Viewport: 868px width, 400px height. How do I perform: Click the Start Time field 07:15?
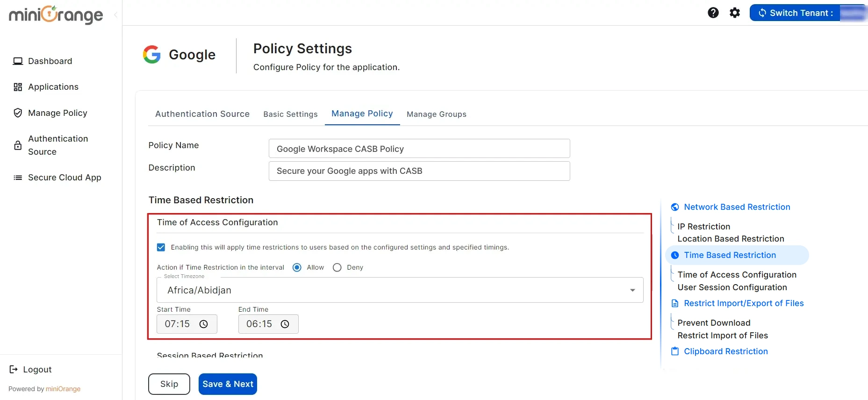coord(187,324)
